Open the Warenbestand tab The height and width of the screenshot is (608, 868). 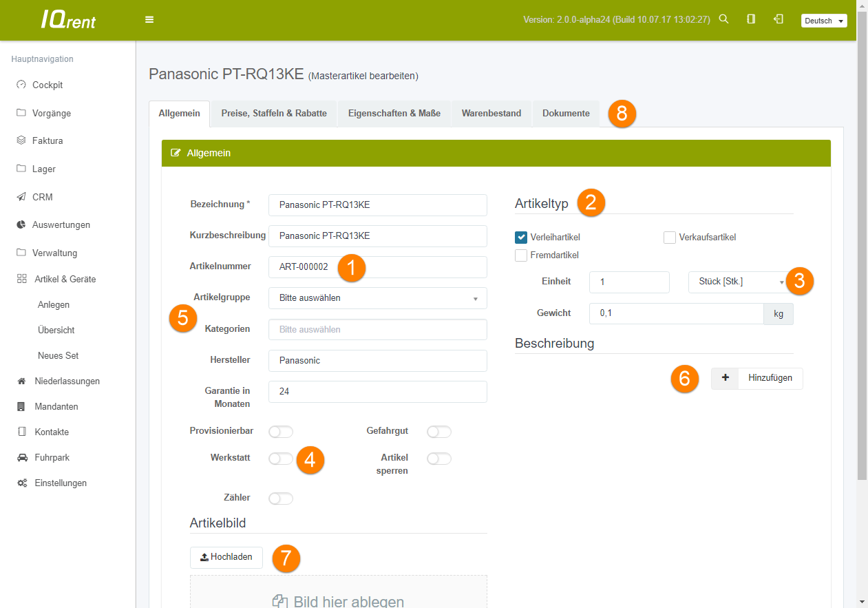tap(491, 114)
